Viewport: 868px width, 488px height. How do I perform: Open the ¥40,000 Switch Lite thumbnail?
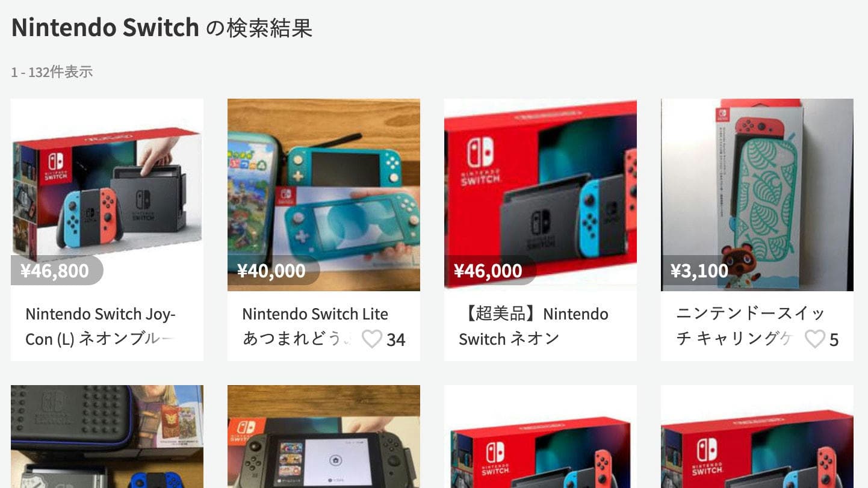pyautogui.click(x=324, y=195)
